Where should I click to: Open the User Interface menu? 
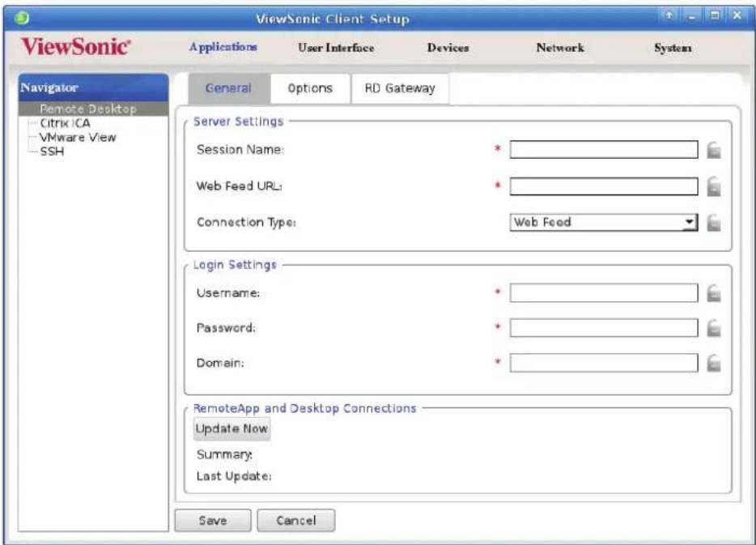[336, 48]
